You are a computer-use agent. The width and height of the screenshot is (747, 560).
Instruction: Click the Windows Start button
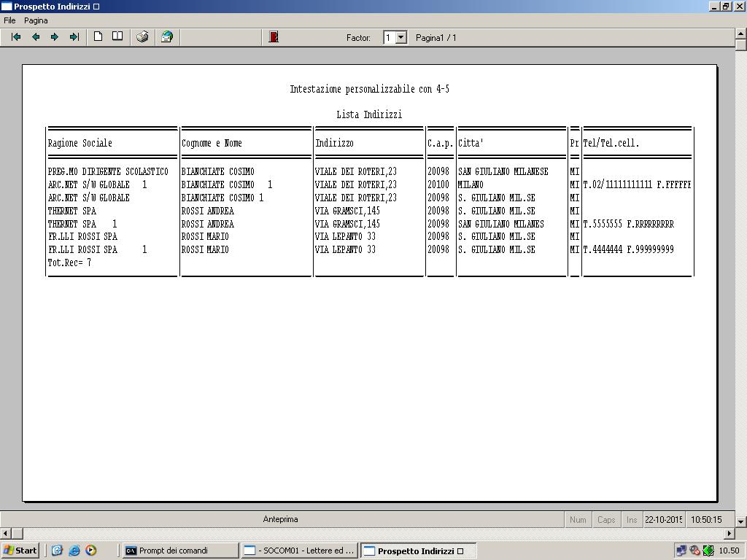point(20,551)
